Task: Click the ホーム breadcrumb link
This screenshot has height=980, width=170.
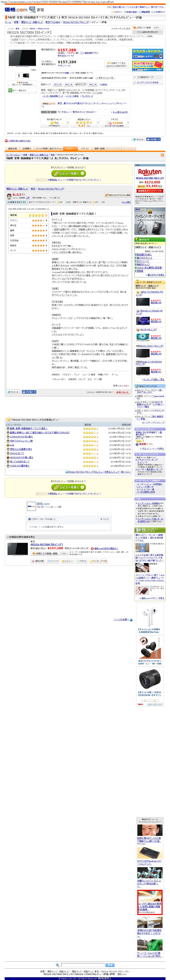Action: point(8,22)
